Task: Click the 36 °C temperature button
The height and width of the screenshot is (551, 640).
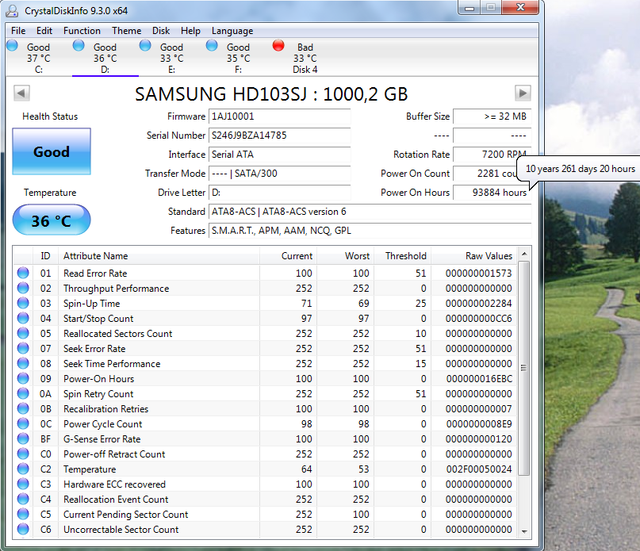Action: (51, 220)
